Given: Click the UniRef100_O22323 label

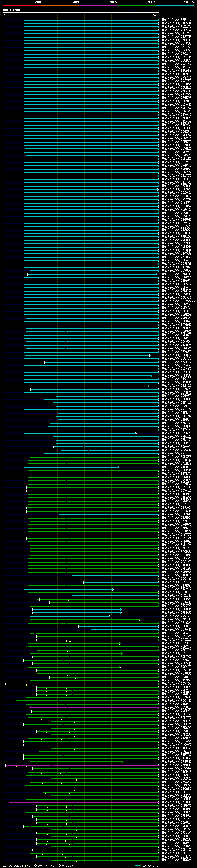Looking at the screenshot, I should 176,386.
